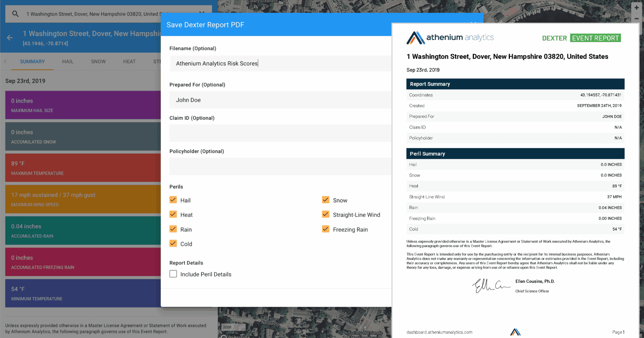Viewport: 644px width, 338px height.
Task: Enable Include Peril Details
Action: [173, 274]
